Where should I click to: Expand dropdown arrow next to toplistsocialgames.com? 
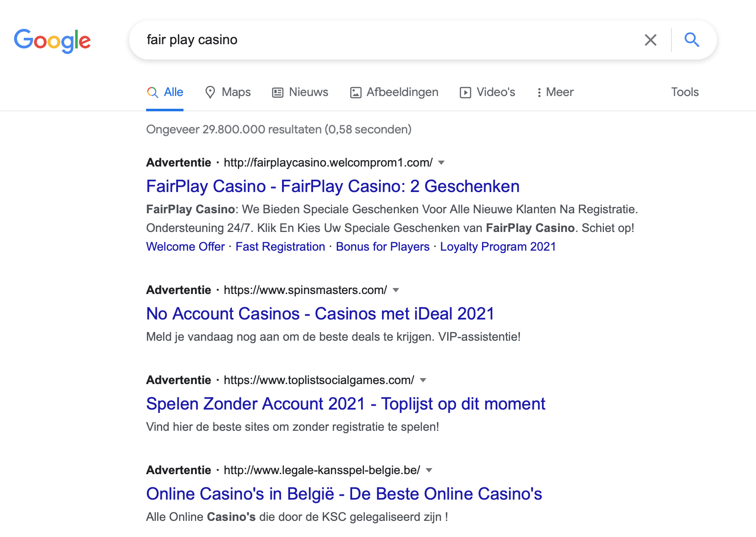click(423, 380)
